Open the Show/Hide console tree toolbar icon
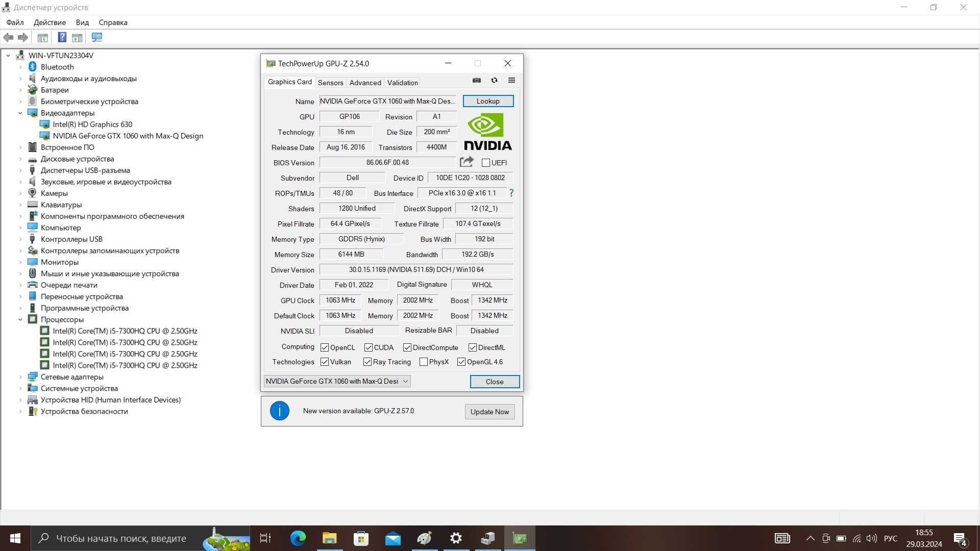This screenshot has width=980, height=551. click(43, 37)
